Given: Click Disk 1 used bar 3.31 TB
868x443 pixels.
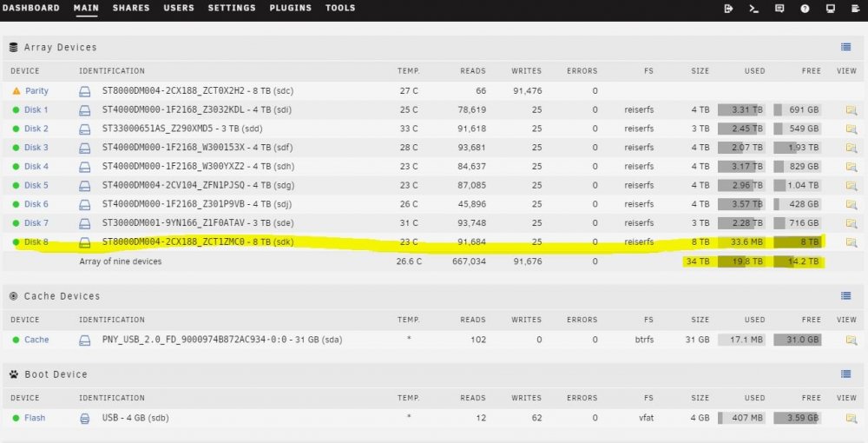Looking at the screenshot, I should tap(742, 109).
